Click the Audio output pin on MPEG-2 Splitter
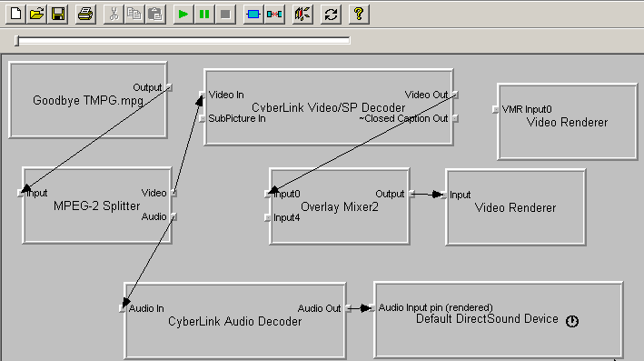This screenshot has width=644, height=361. [174, 216]
